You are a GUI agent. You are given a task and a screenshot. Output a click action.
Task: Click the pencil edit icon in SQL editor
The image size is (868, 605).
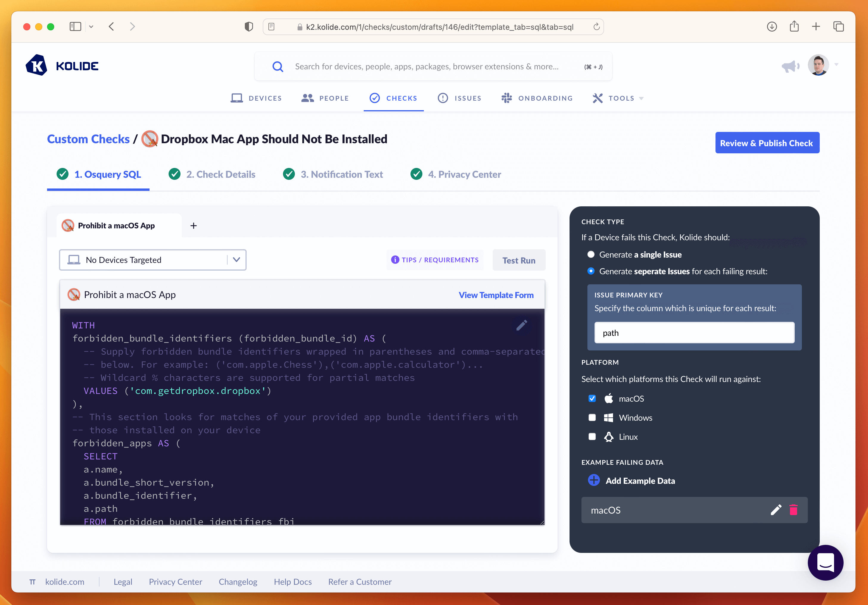[x=521, y=325]
